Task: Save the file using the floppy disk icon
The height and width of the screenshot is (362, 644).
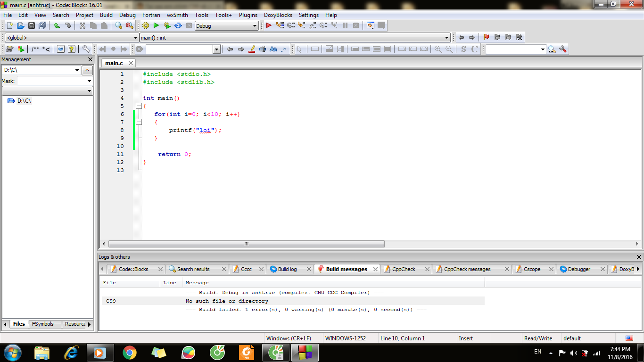Action: tap(32, 26)
